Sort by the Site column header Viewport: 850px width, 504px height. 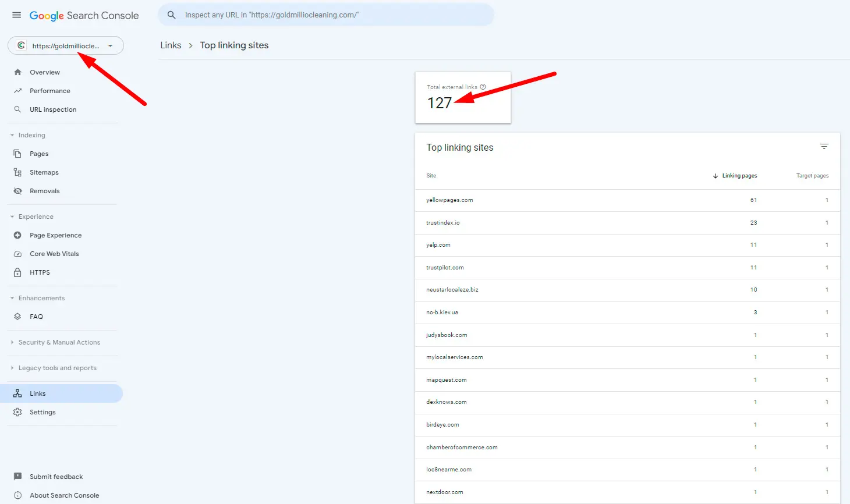431,176
